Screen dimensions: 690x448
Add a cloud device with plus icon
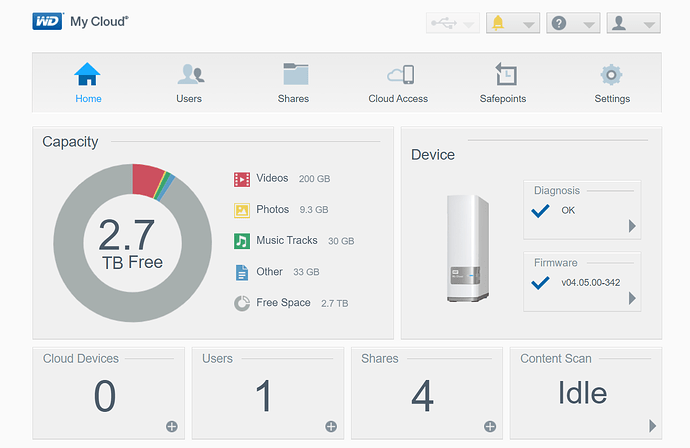pyautogui.click(x=172, y=426)
